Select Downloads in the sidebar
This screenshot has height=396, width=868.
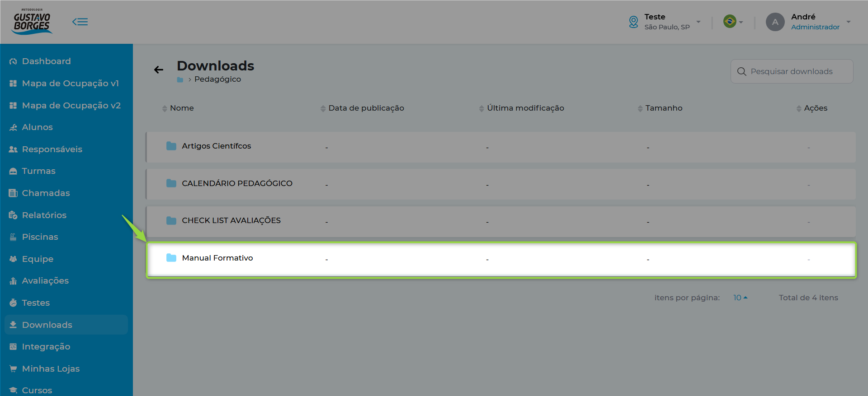tap(66, 325)
